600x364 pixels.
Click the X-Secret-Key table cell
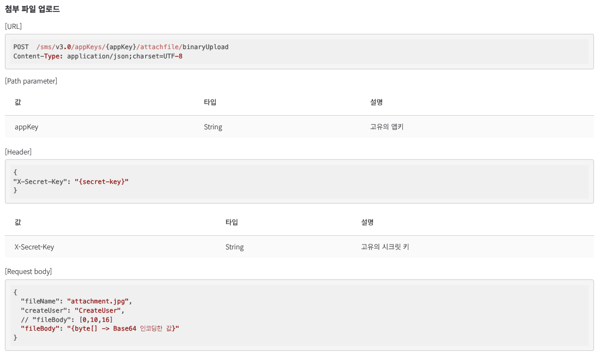point(34,247)
